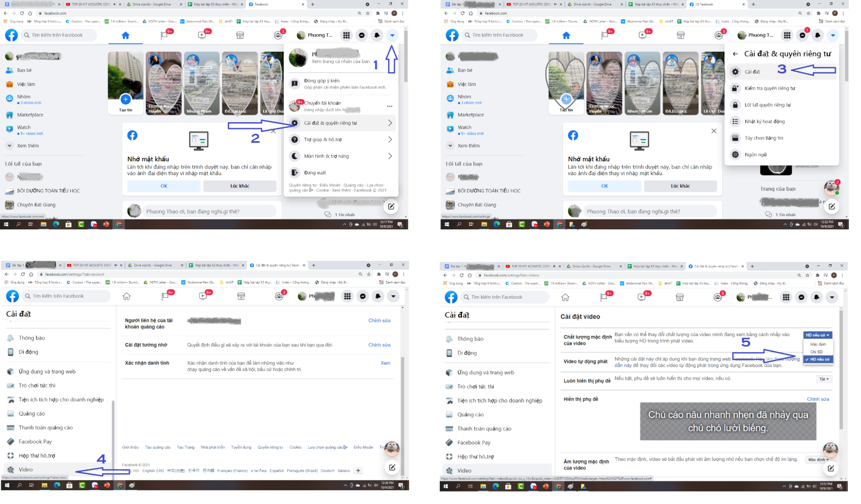Select 'Đóng góp ý kiến' in the account menu
The width and height of the screenshot is (861, 504).
point(341,83)
